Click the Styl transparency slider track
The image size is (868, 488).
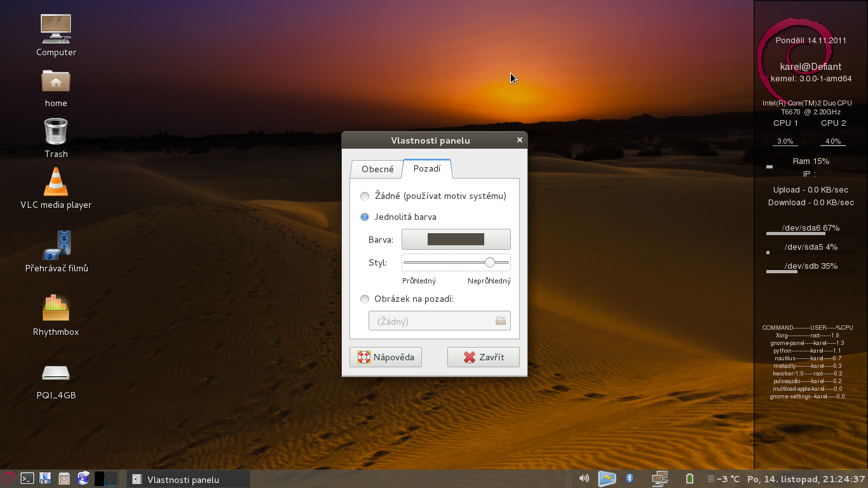(x=445, y=262)
